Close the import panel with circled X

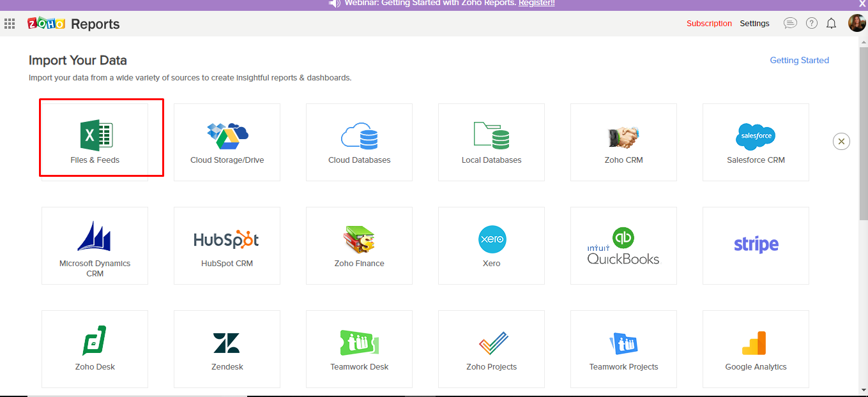[x=841, y=142]
